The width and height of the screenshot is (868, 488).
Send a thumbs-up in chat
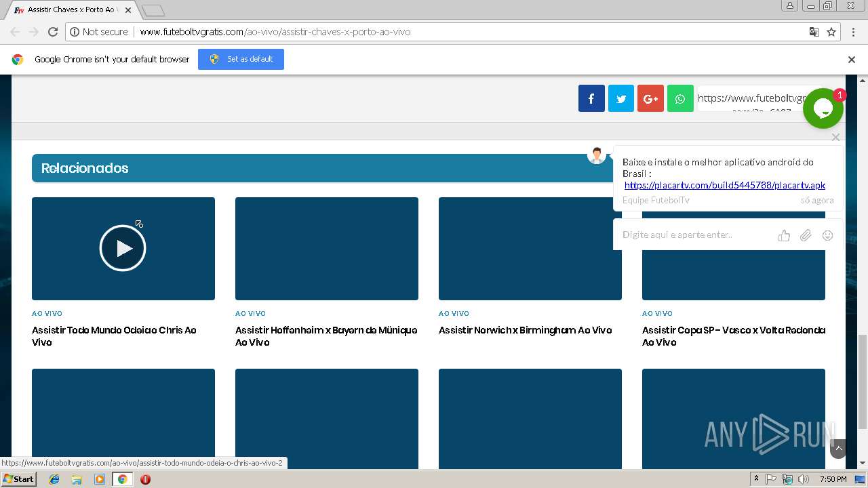pyautogui.click(x=784, y=235)
